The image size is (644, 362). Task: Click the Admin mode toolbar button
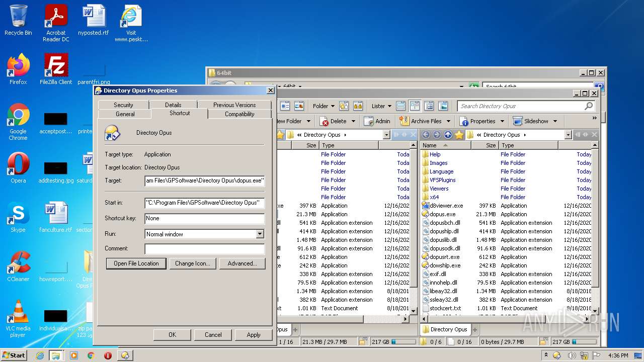[377, 121]
